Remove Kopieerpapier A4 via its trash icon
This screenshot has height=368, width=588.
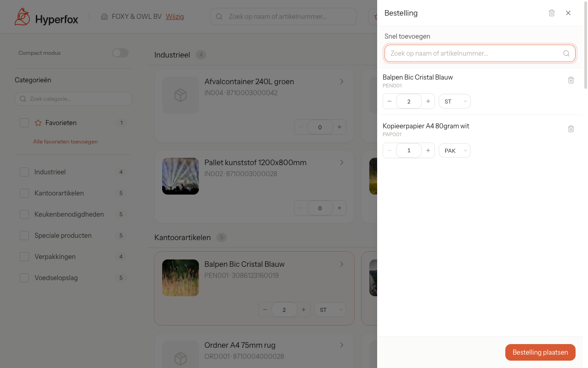tap(571, 129)
